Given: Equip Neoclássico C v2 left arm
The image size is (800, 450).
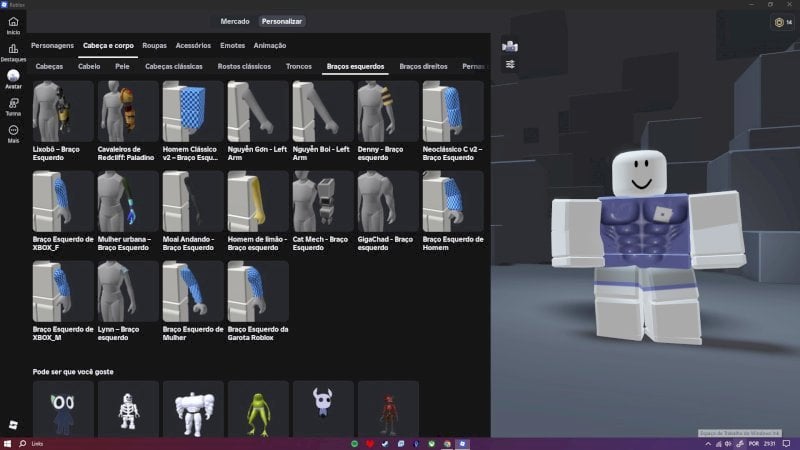Looking at the screenshot, I should 453,111.
